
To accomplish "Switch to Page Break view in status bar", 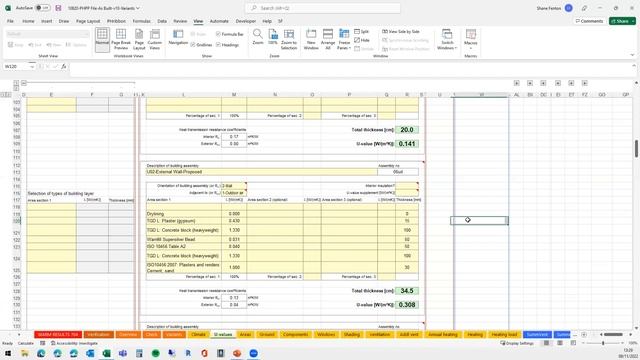I will pos(573,343).
